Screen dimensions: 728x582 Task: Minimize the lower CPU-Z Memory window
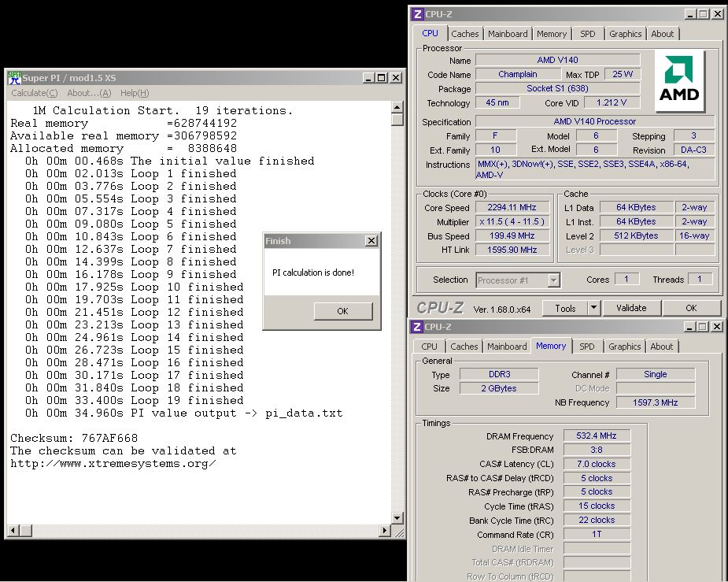(690, 327)
